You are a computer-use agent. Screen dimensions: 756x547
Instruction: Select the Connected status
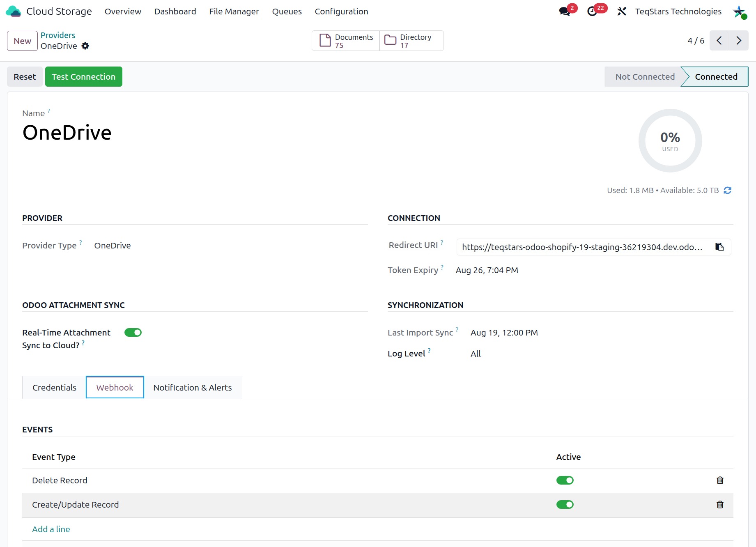[x=716, y=77]
